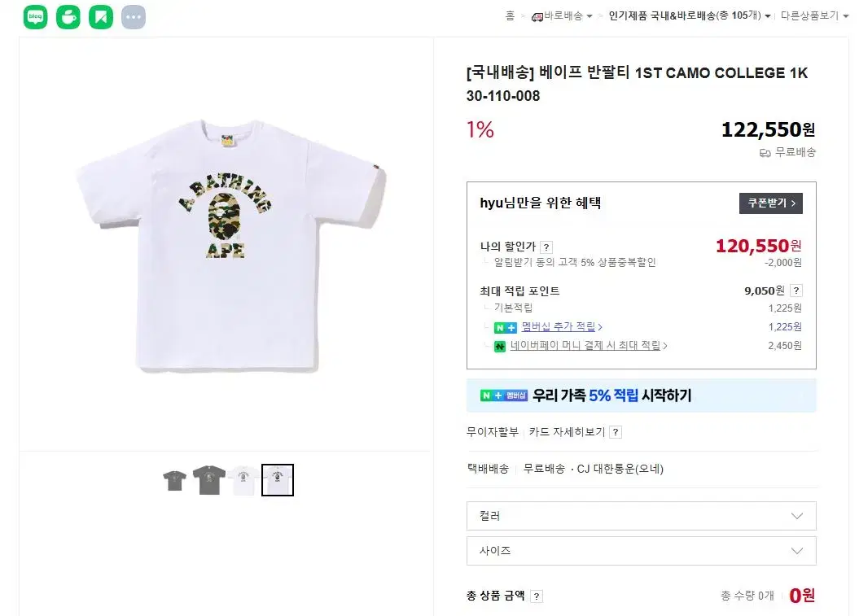Click the help icon beside 9,050원 points
Screen dimensions: 859x616
(796, 291)
